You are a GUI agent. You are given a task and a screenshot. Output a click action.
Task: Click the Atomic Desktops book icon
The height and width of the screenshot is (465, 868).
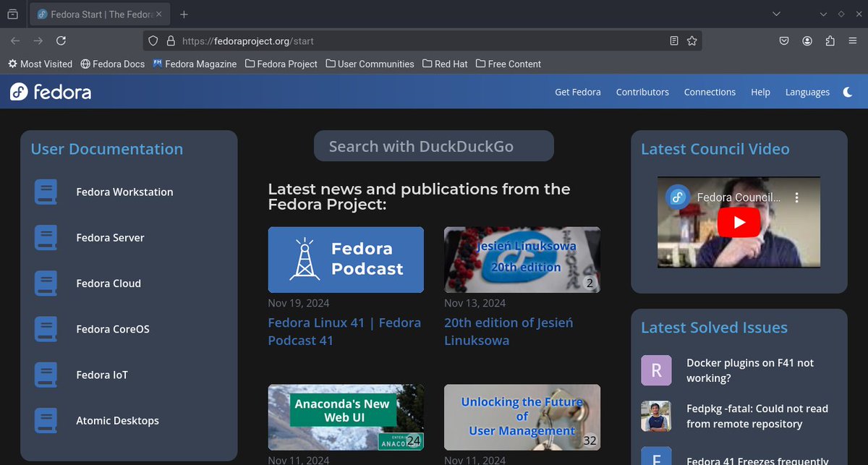tap(46, 420)
